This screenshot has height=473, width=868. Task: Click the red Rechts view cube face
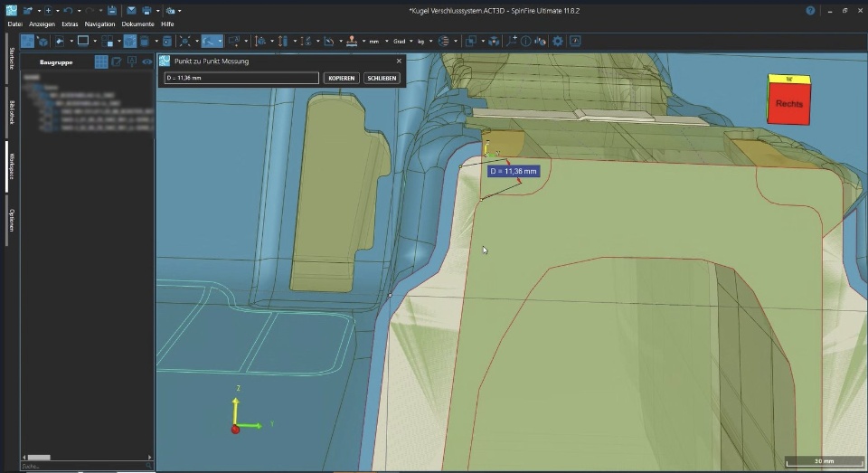click(788, 105)
